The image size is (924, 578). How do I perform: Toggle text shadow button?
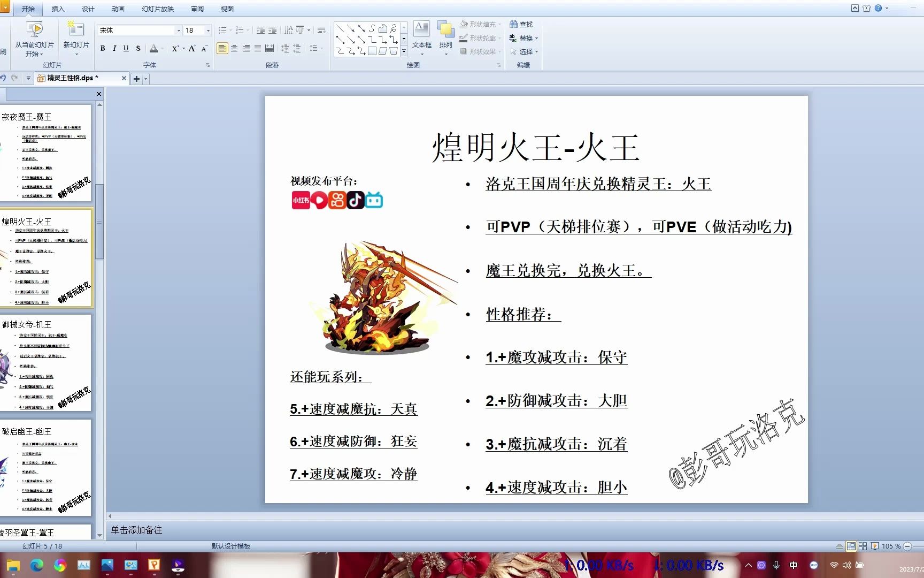(x=138, y=48)
